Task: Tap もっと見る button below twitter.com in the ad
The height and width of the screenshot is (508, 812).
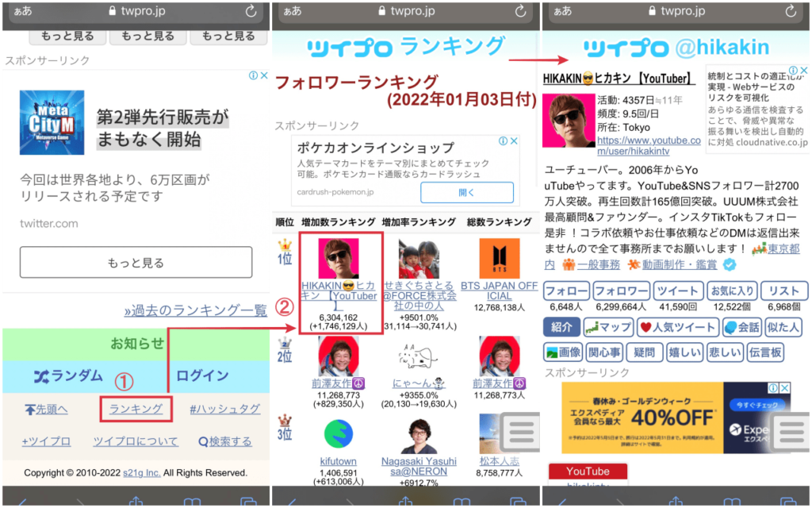Action: pos(136,262)
